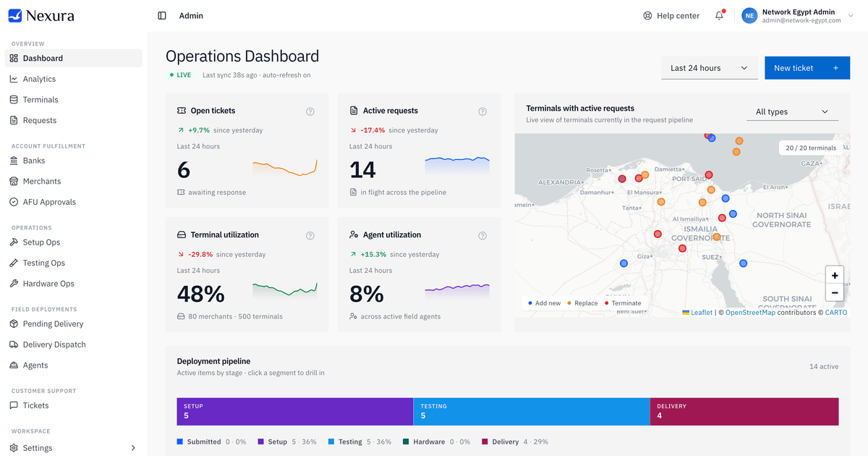
Task: Open the notifications bell
Action: [x=720, y=15]
